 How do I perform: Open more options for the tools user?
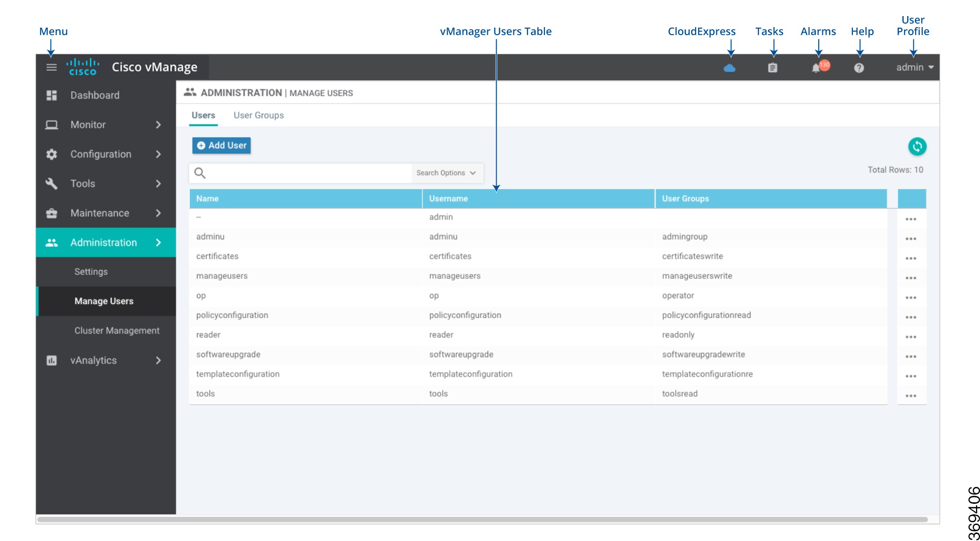[x=911, y=395]
